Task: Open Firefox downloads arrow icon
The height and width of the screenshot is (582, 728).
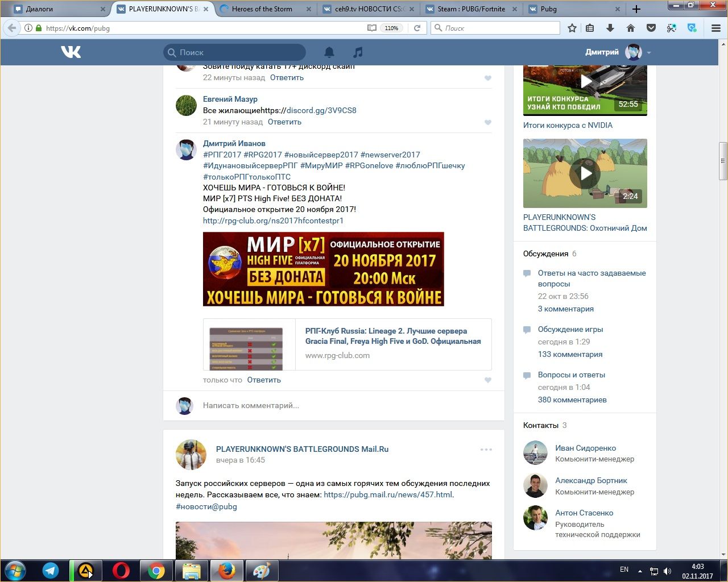Action: [610, 28]
